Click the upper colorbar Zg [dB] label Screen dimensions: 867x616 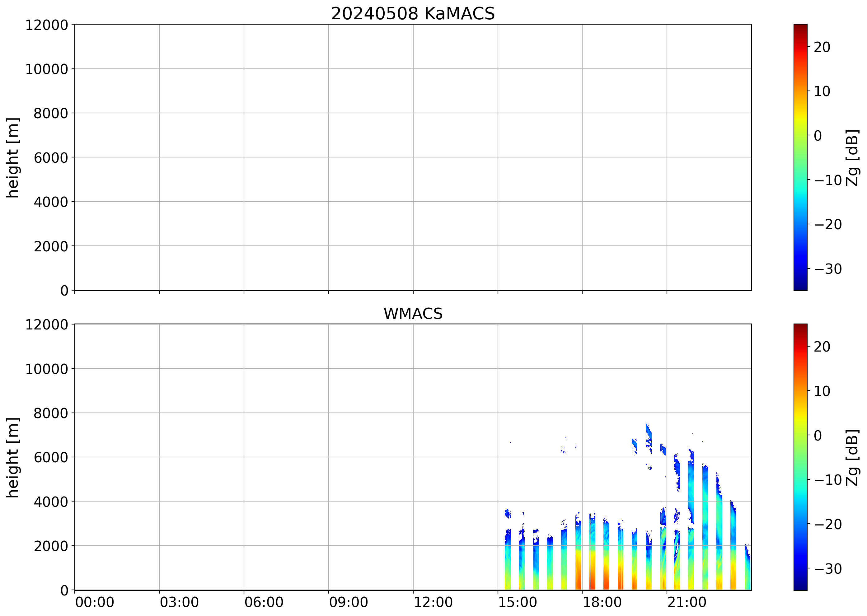pos(853,158)
